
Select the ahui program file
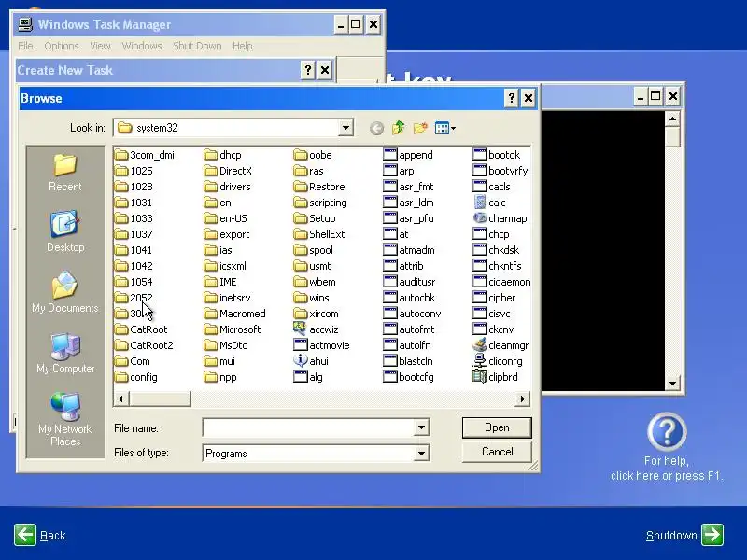click(x=311, y=361)
